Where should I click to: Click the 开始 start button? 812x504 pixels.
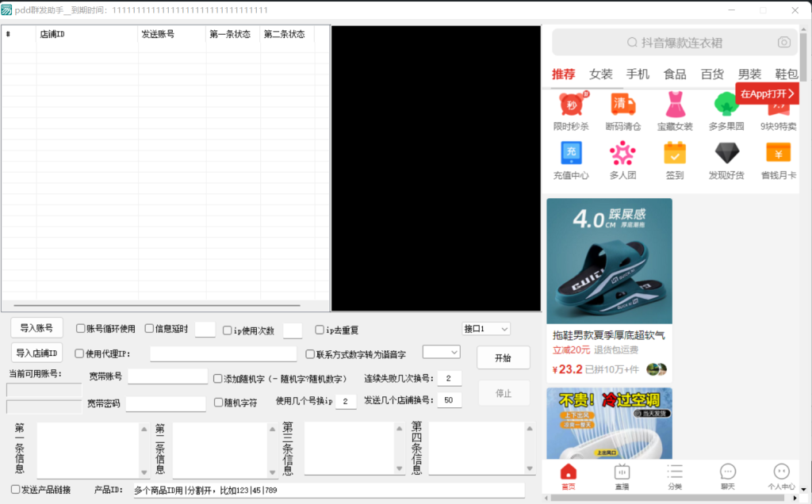coord(503,357)
